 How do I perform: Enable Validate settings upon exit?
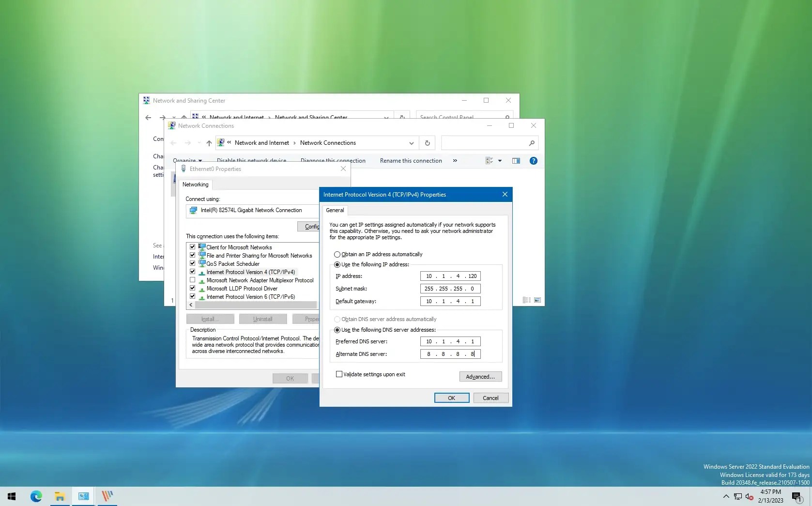(x=338, y=374)
